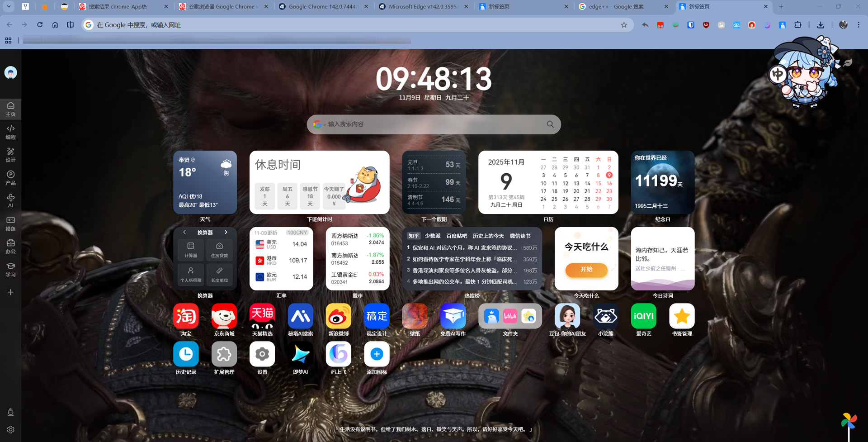Image resolution: width=868 pixels, height=442 pixels.
Task: Toggle the browser side panel button
Action: click(70, 25)
